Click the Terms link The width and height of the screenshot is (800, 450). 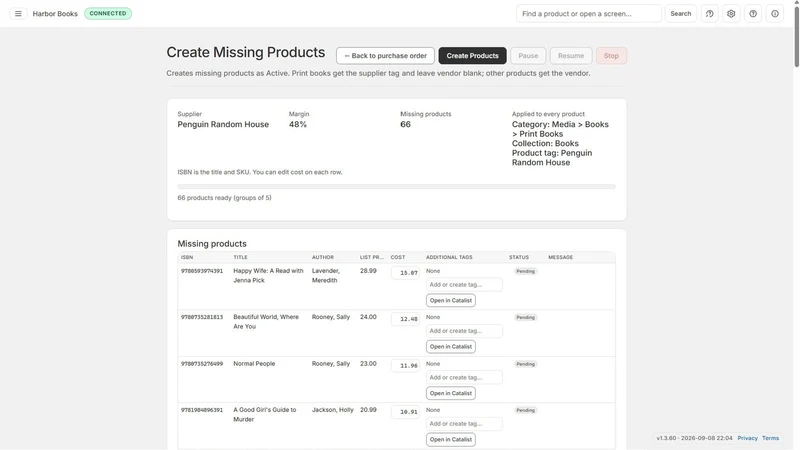point(770,438)
